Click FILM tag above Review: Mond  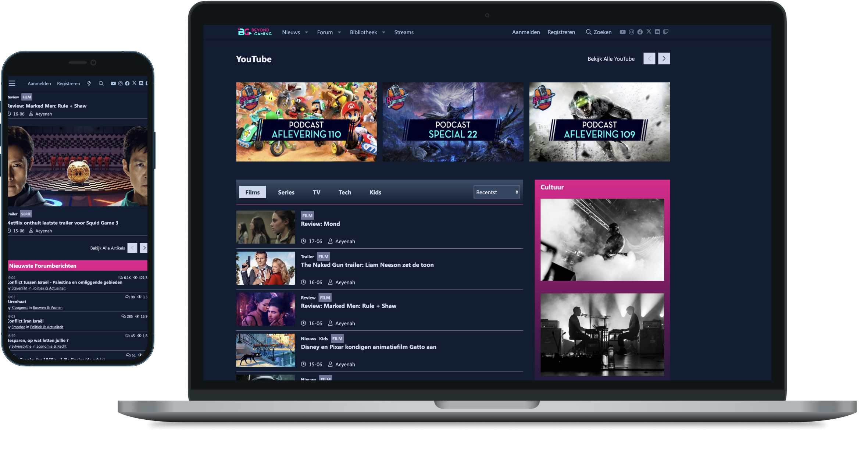click(307, 216)
